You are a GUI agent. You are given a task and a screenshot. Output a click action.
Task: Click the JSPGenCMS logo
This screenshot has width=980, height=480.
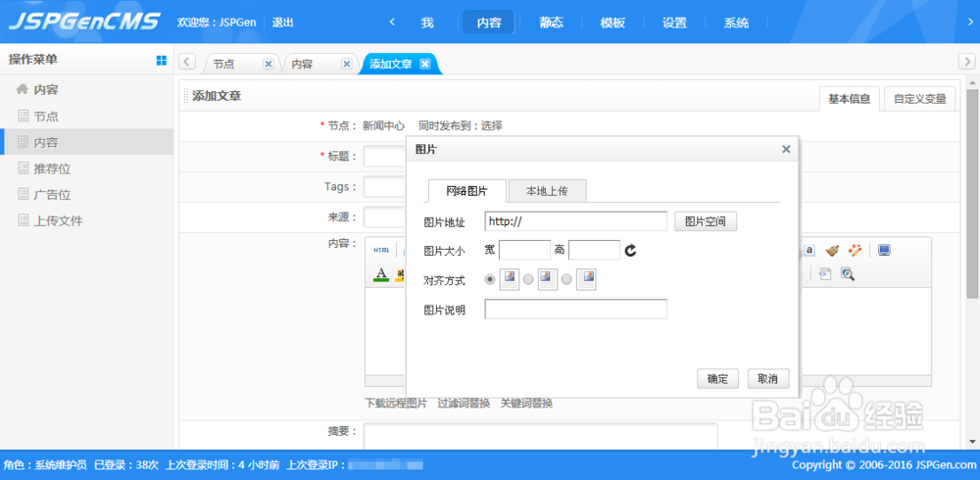coord(84,22)
